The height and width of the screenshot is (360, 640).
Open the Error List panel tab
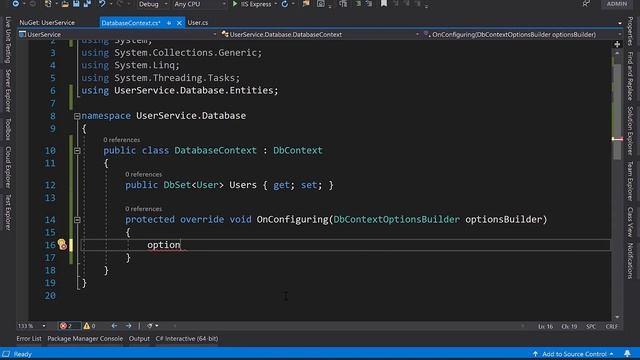(x=29, y=339)
